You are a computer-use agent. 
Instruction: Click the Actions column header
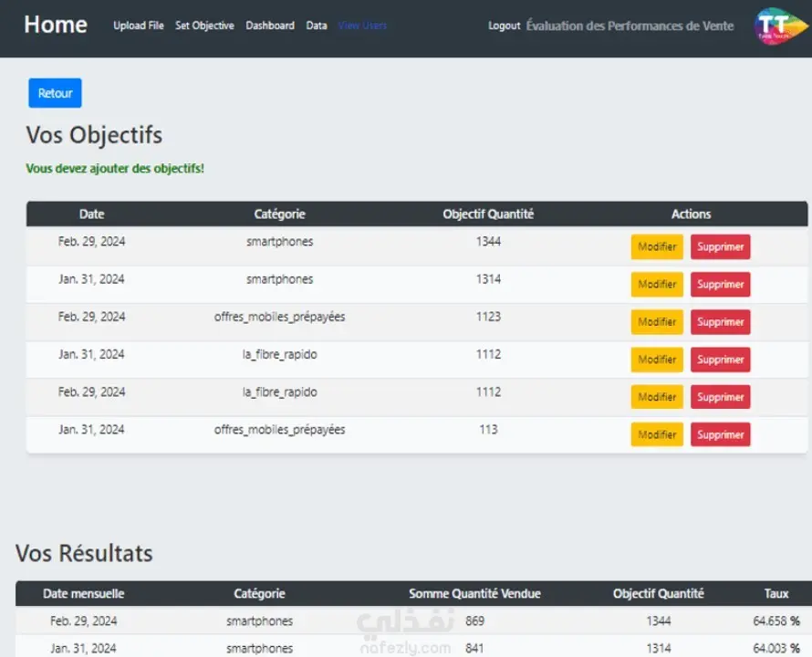pos(691,214)
